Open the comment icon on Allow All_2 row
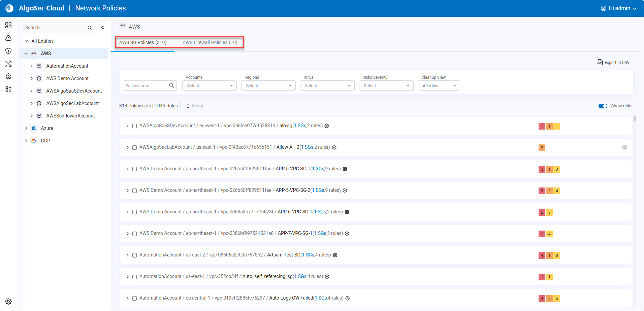Screen dimensions: 644x311 (x=625, y=147)
